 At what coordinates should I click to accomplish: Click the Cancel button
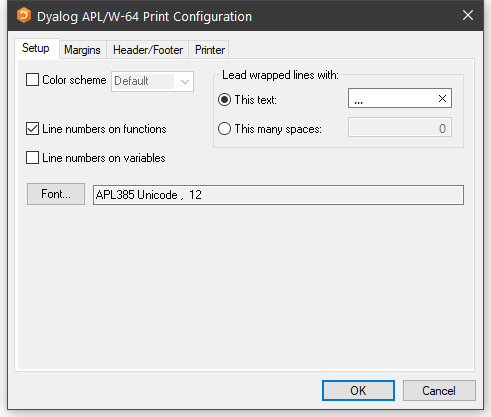tap(439, 391)
